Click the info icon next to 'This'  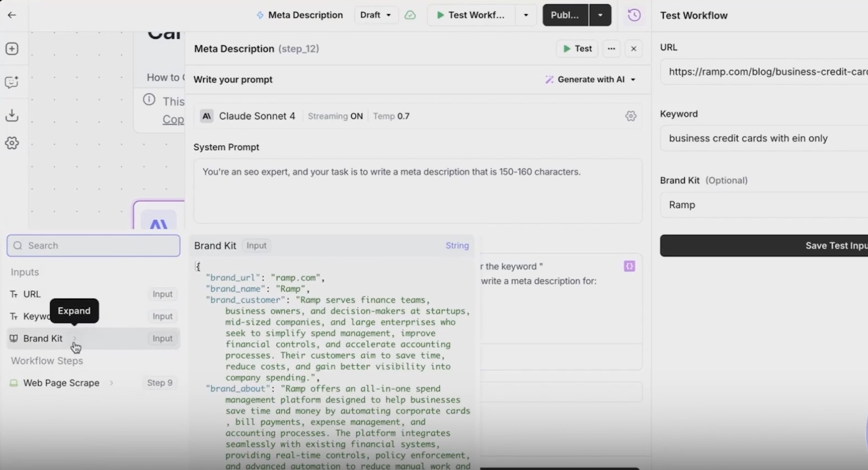(x=149, y=100)
